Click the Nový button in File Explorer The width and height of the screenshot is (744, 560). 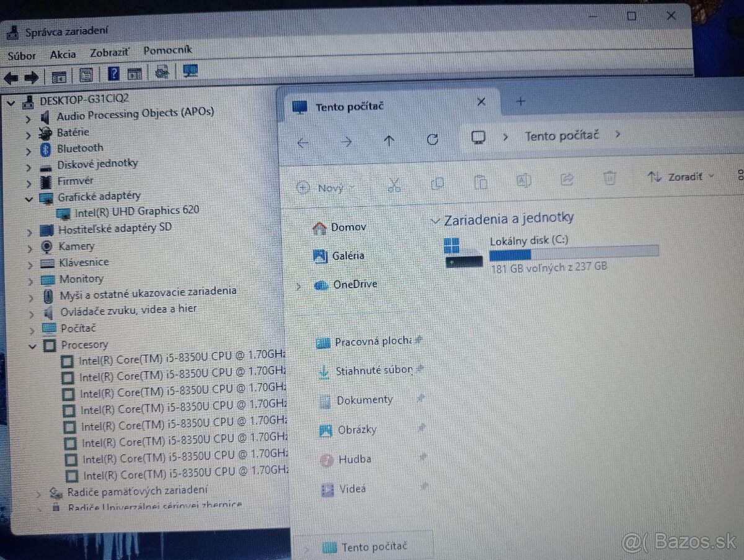[324, 187]
